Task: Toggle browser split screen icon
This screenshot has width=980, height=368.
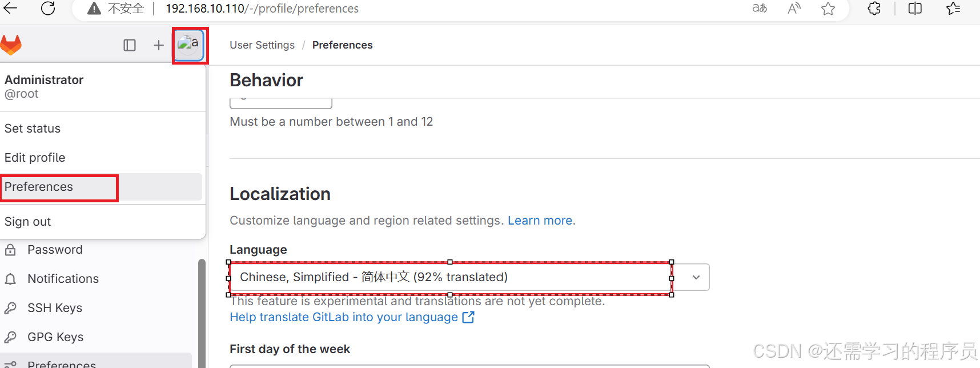Action: (915, 8)
